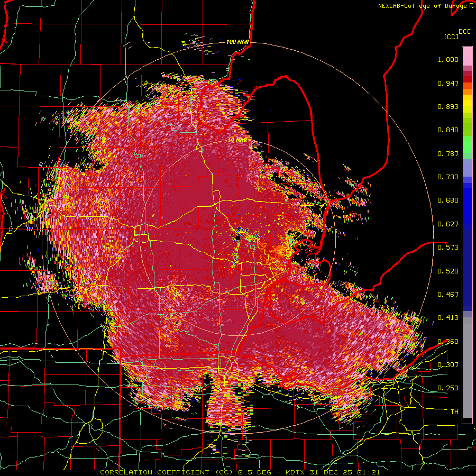Image resolution: width=476 pixels, height=476 pixels.
Task: Click the 0.467 scale value
Action: pyautogui.click(x=448, y=294)
